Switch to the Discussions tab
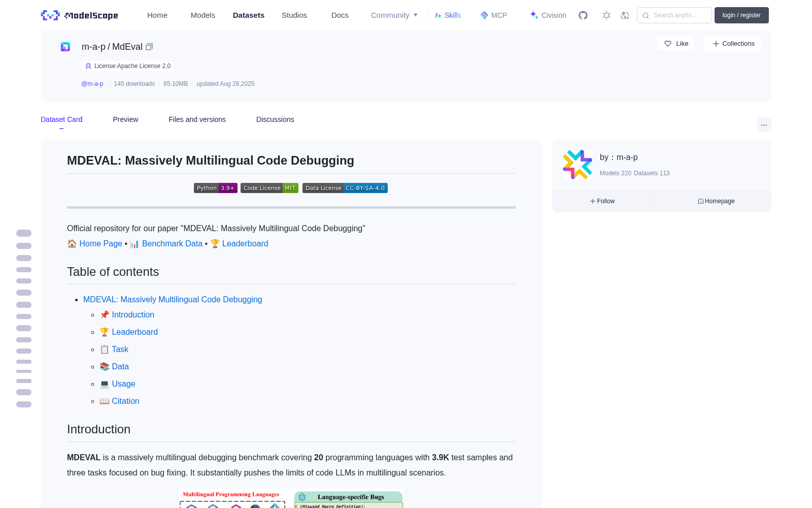Image resolution: width=812 pixels, height=508 pixels. (x=275, y=119)
